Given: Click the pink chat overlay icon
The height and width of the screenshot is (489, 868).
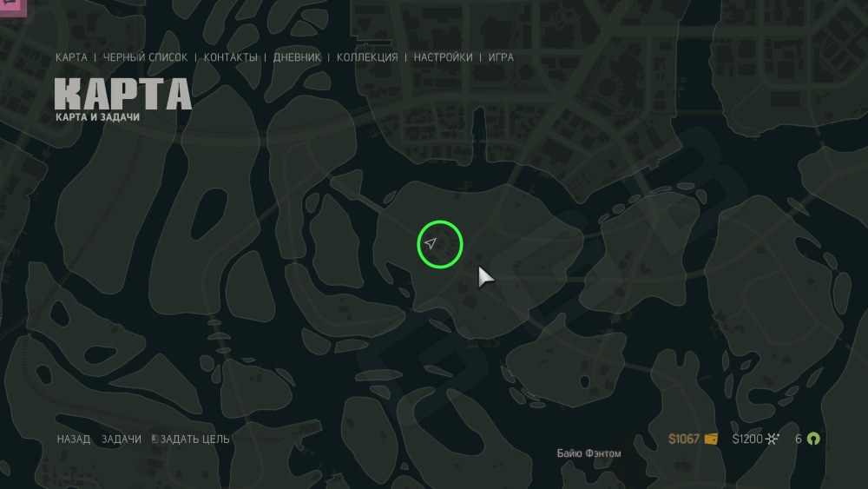Looking at the screenshot, I should point(11,7).
